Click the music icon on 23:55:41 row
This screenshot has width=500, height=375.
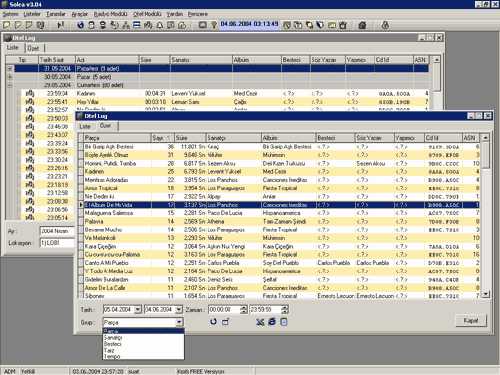coord(30,102)
